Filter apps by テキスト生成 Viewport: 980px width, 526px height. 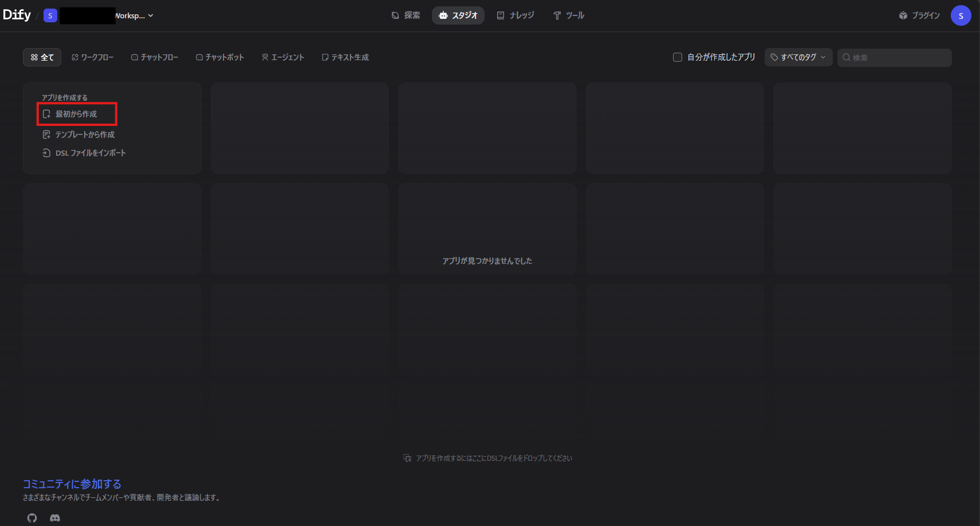[345, 57]
